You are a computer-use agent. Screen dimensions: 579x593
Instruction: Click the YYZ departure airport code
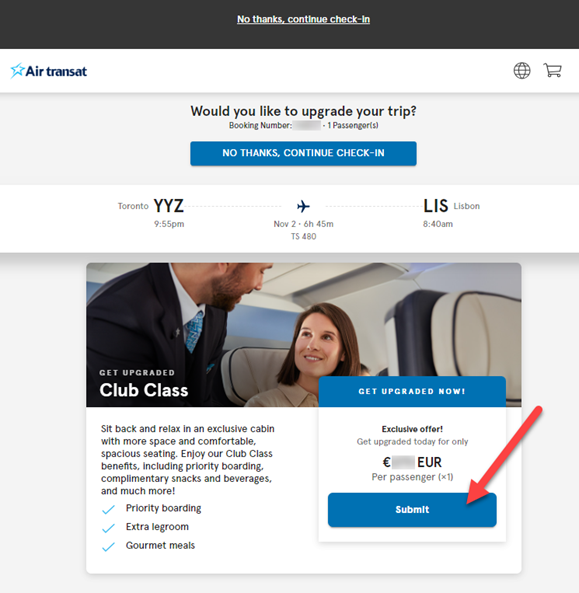pos(169,206)
